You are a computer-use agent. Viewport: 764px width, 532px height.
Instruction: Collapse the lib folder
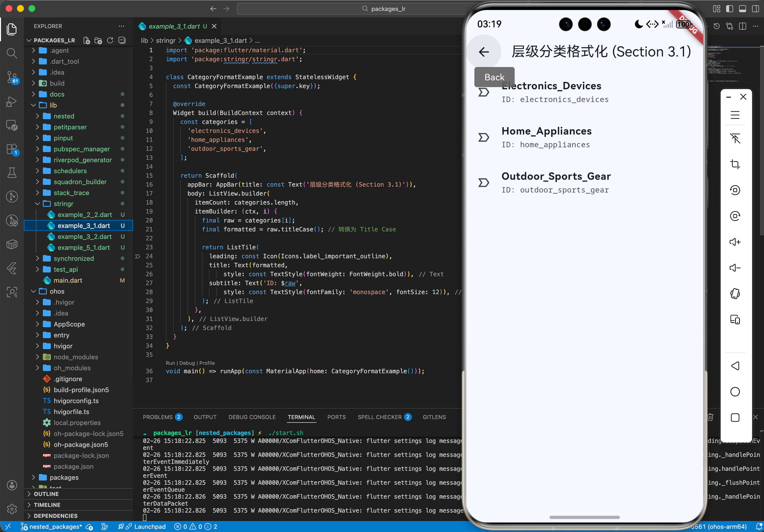(53, 105)
